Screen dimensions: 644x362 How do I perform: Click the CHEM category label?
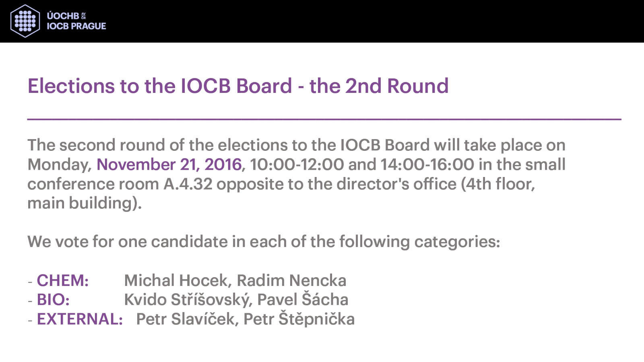[x=63, y=280]
